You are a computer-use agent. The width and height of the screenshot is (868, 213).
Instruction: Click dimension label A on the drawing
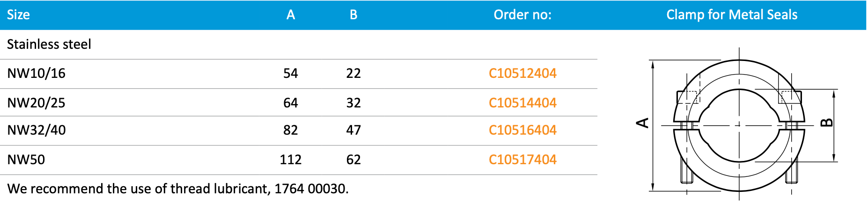[x=643, y=123]
